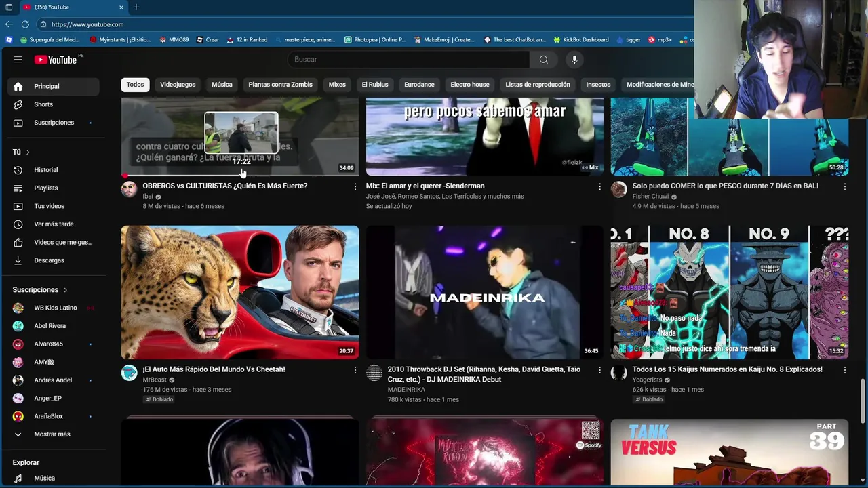
Task: Play the MrBeast cheetah thumbnail
Action: pos(240,292)
